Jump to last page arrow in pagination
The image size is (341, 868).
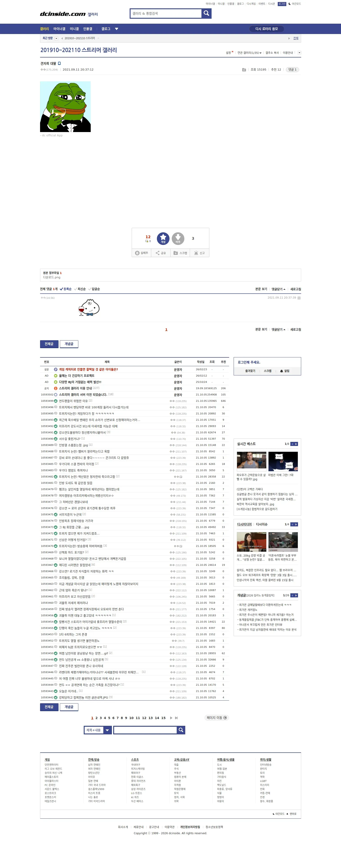click(176, 718)
